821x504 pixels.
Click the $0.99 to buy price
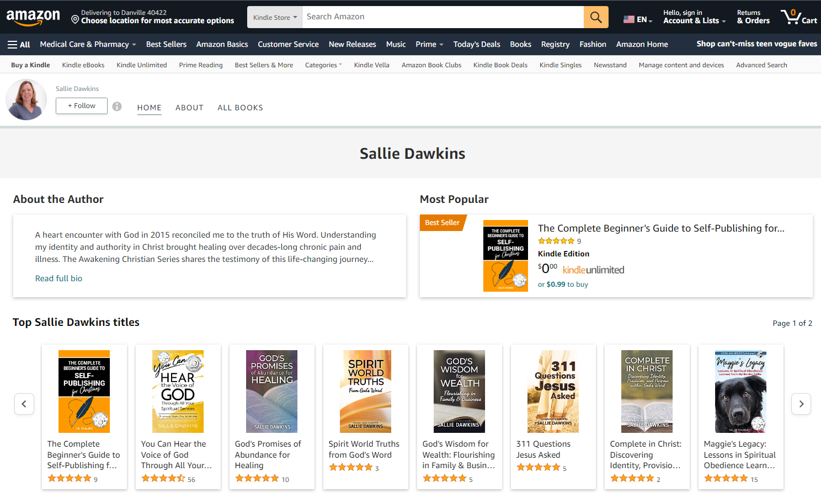[563, 285]
